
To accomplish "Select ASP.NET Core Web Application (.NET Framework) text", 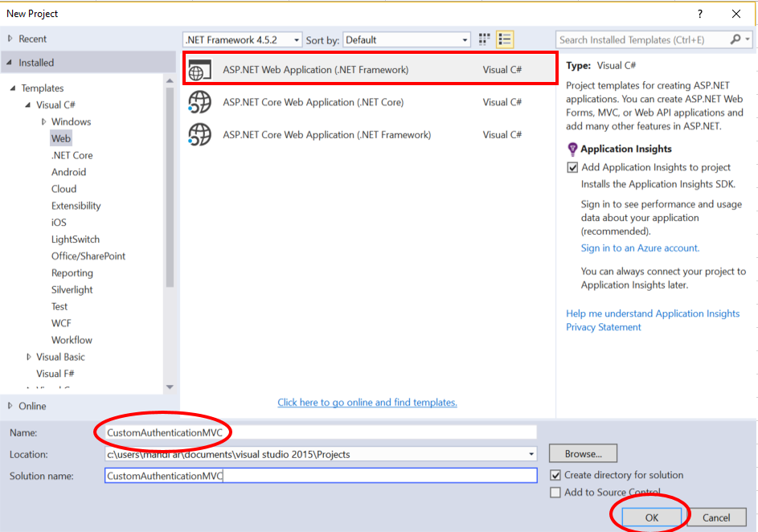I will pos(327,135).
